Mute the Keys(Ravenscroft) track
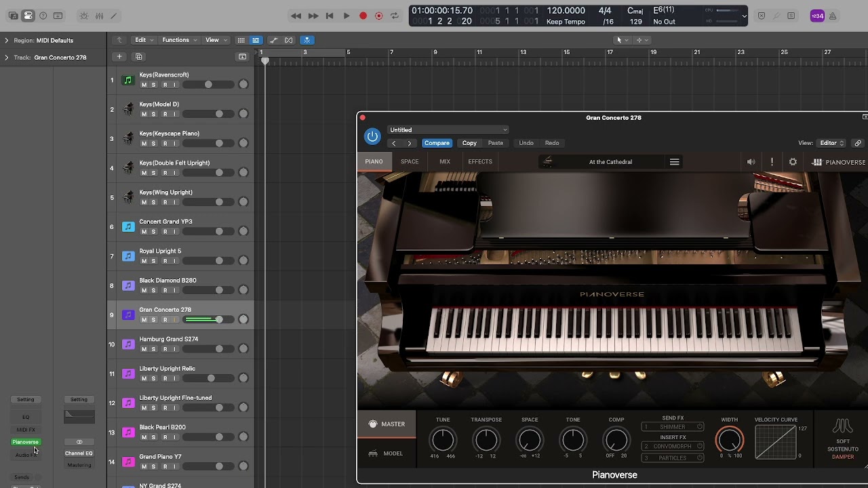Image resolution: width=868 pixels, height=488 pixels. 144,85
